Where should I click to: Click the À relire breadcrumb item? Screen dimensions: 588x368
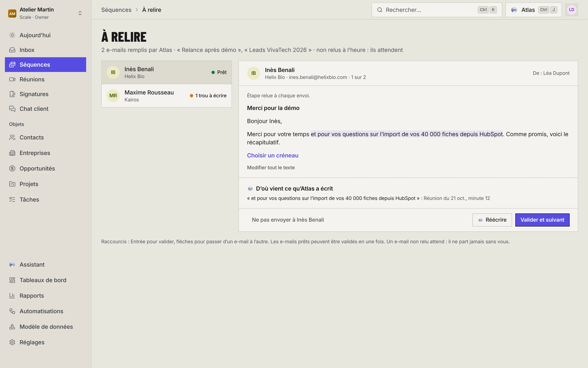click(152, 10)
